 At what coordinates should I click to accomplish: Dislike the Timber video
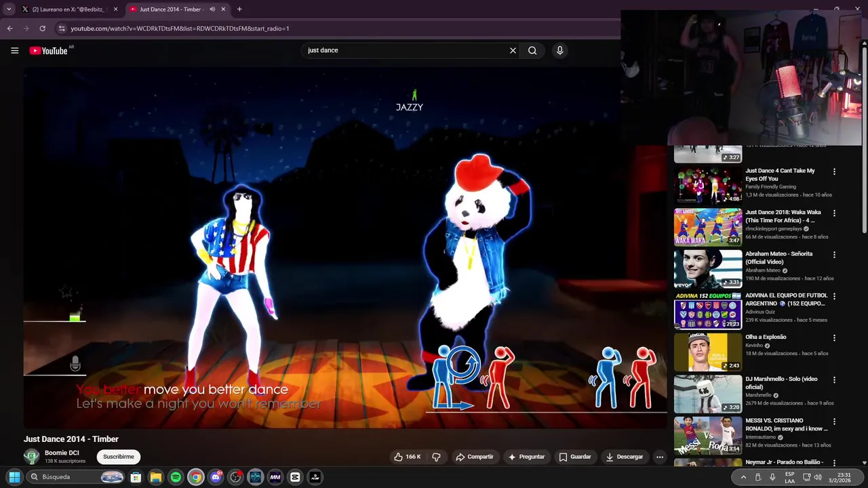pyautogui.click(x=436, y=457)
